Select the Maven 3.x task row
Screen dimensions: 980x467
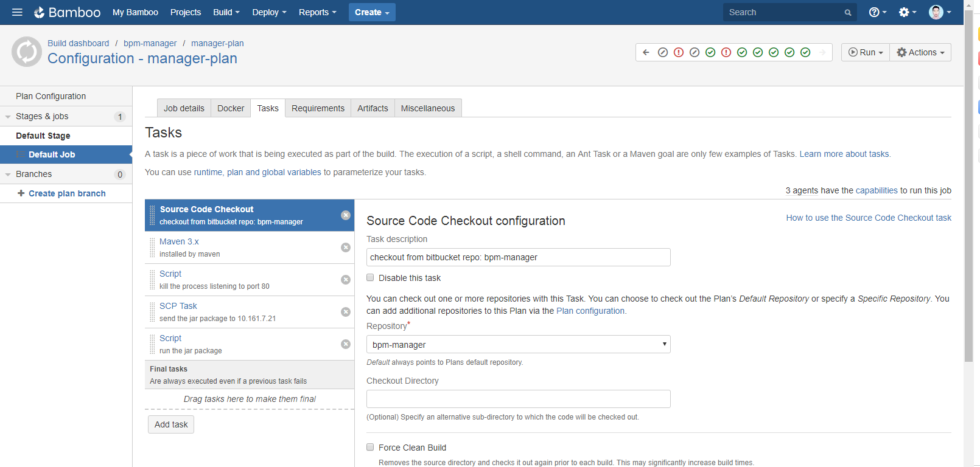coord(250,247)
